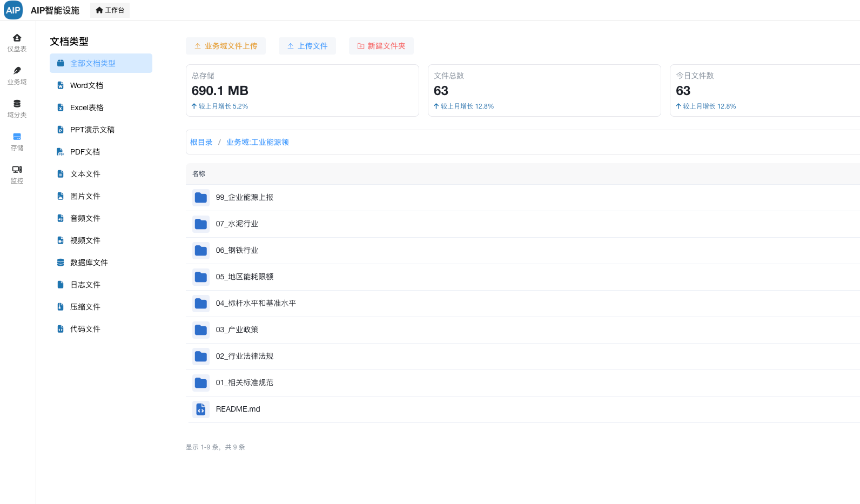Screen dimensions: 860x504
Task: Open the 03_产业政策 folder
Action: click(237, 330)
